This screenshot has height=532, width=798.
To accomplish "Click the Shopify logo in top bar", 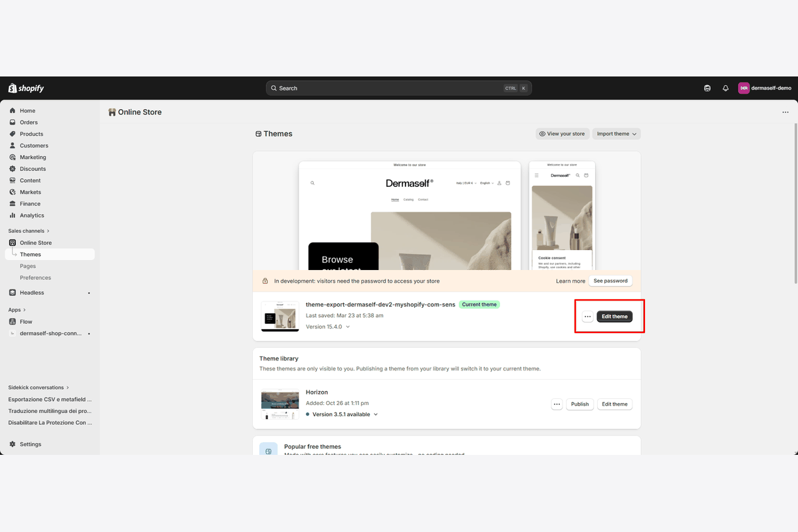I will pos(26,88).
